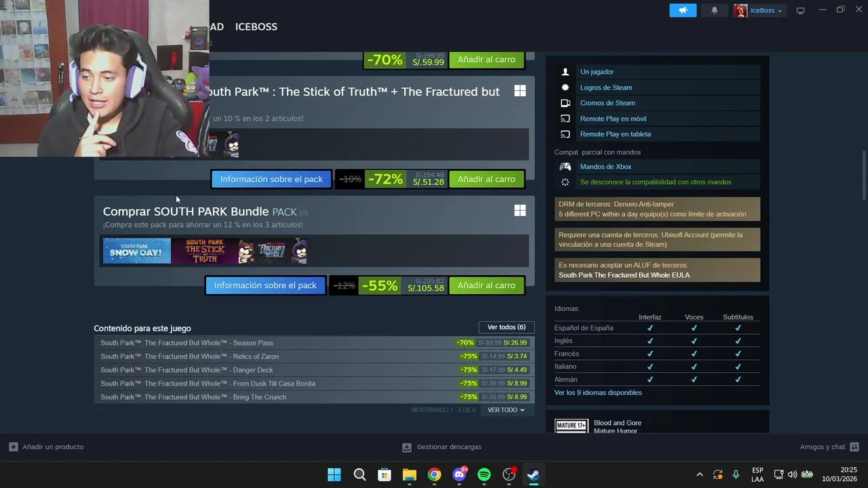Open the clock and date panel

840,474
